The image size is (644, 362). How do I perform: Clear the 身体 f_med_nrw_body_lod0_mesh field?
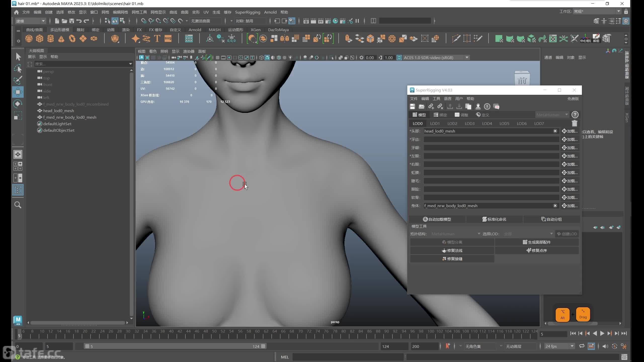click(x=555, y=206)
